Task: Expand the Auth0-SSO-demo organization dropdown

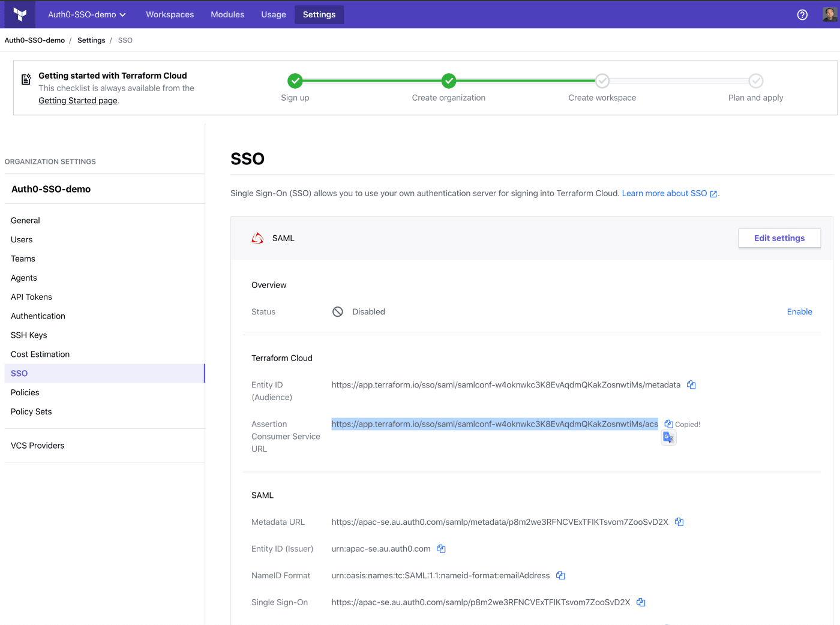Action: (87, 14)
